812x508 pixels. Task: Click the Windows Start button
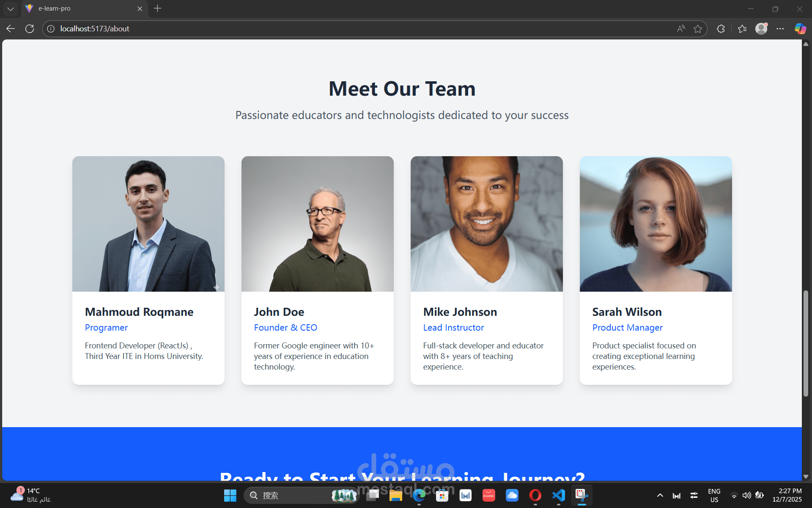pyautogui.click(x=230, y=495)
